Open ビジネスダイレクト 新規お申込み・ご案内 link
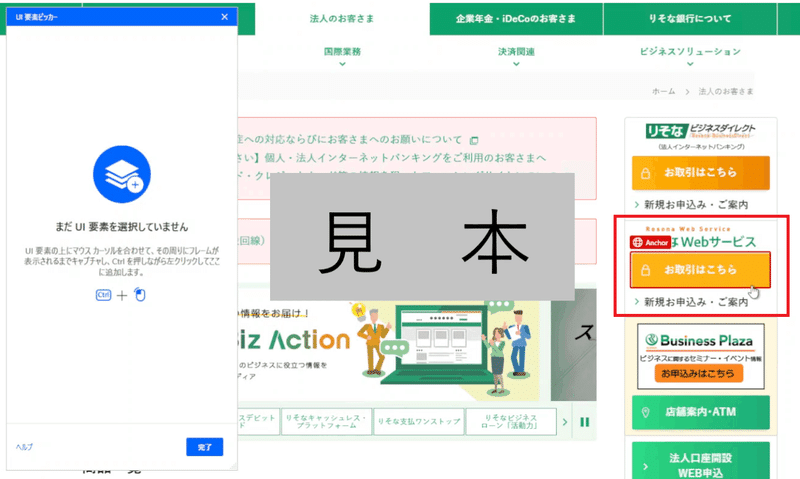This screenshot has width=800, height=479. (695, 205)
